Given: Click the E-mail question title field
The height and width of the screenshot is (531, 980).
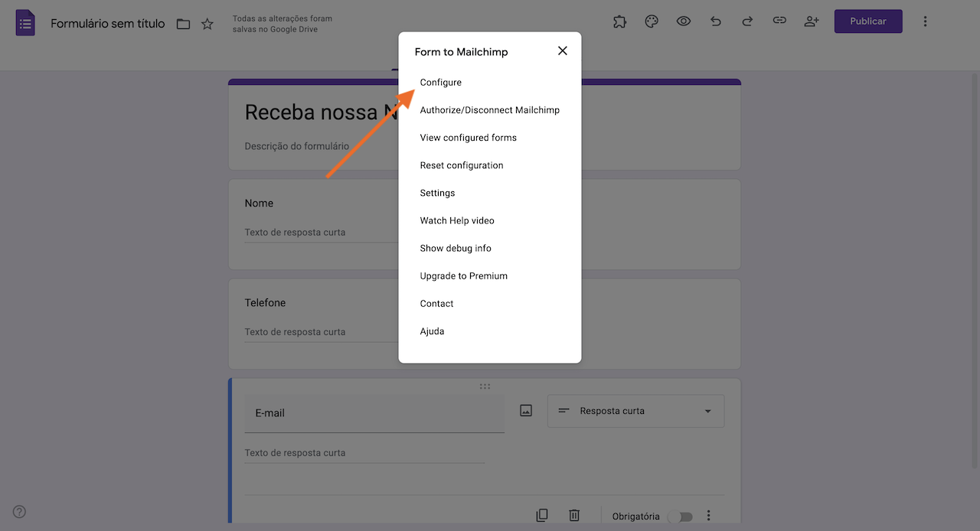Looking at the screenshot, I should tap(374, 413).
